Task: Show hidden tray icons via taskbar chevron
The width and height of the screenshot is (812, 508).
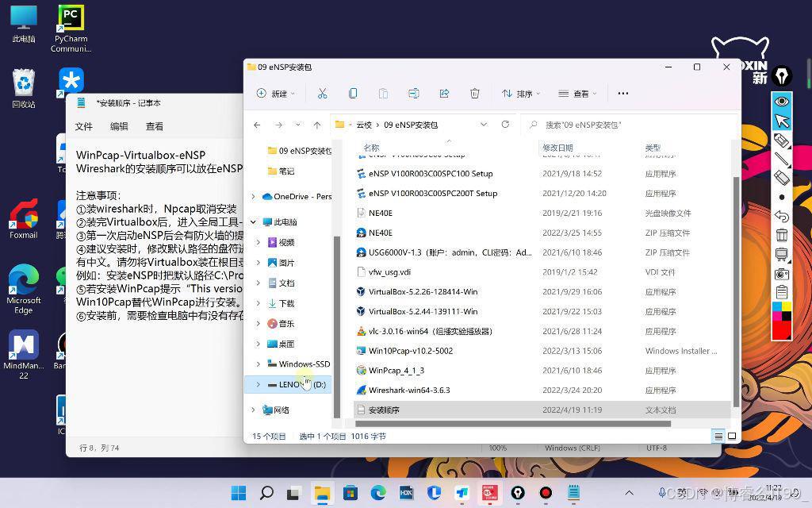Action: (x=629, y=493)
